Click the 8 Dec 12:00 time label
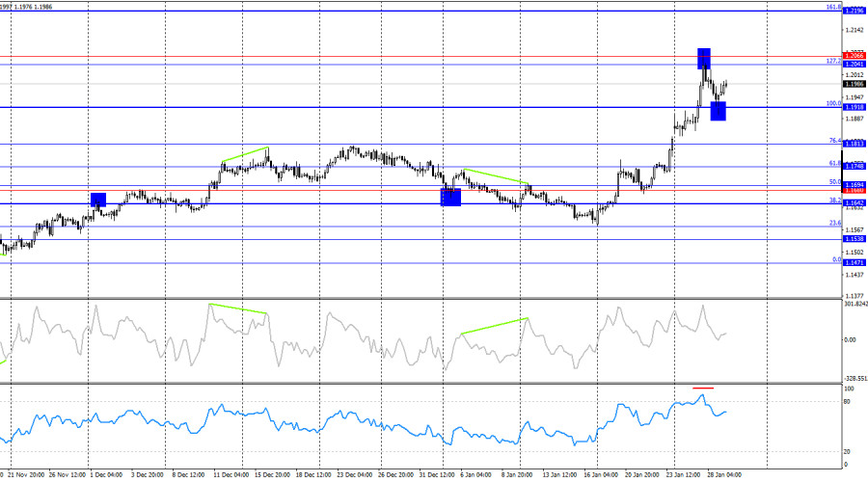This screenshot has width=868, height=482. tap(188, 475)
